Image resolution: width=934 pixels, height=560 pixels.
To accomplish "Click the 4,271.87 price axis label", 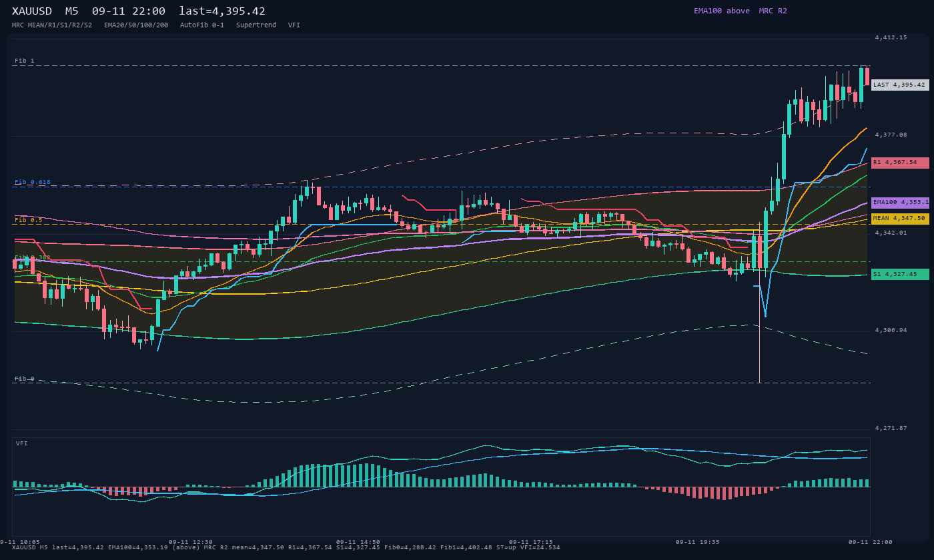I will 891,428.
